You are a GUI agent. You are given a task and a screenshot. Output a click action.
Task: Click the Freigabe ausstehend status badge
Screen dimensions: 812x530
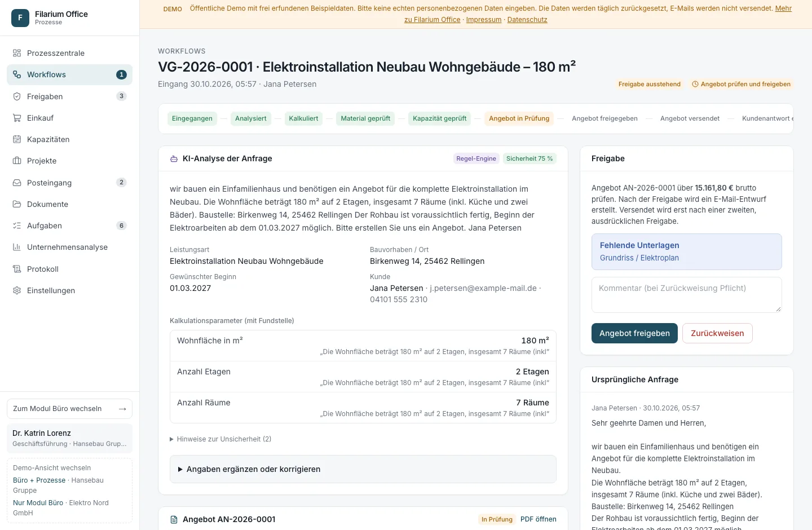[x=650, y=84]
